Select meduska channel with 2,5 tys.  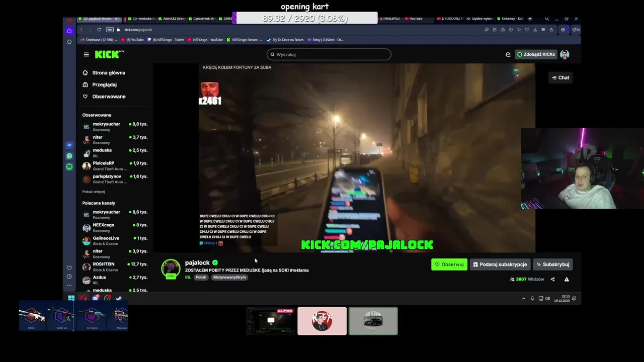coord(115,152)
